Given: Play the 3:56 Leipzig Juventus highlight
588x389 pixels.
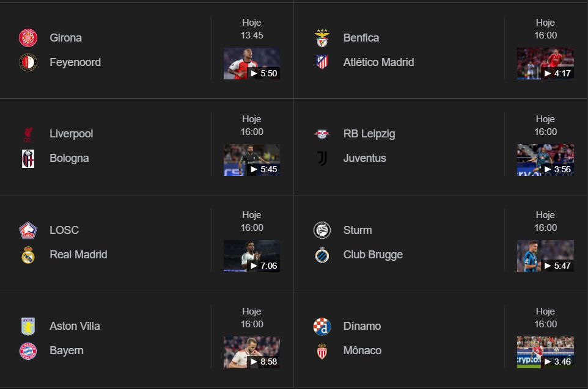Looking at the screenshot, I should pyautogui.click(x=545, y=160).
